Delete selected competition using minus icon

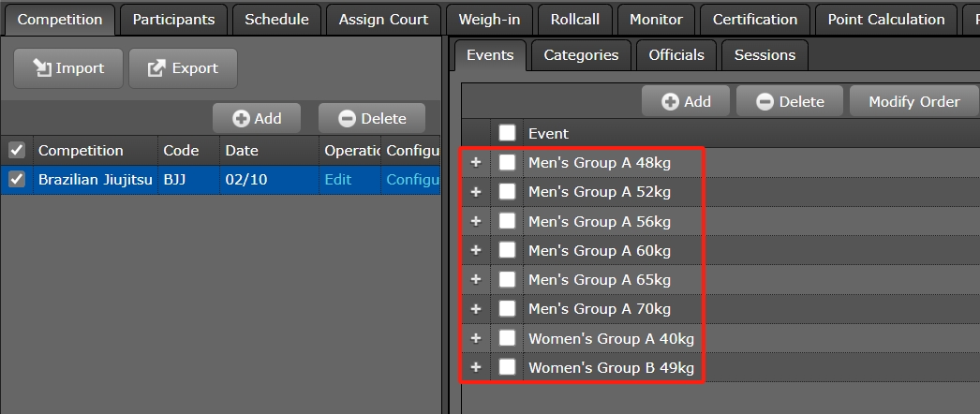click(348, 118)
